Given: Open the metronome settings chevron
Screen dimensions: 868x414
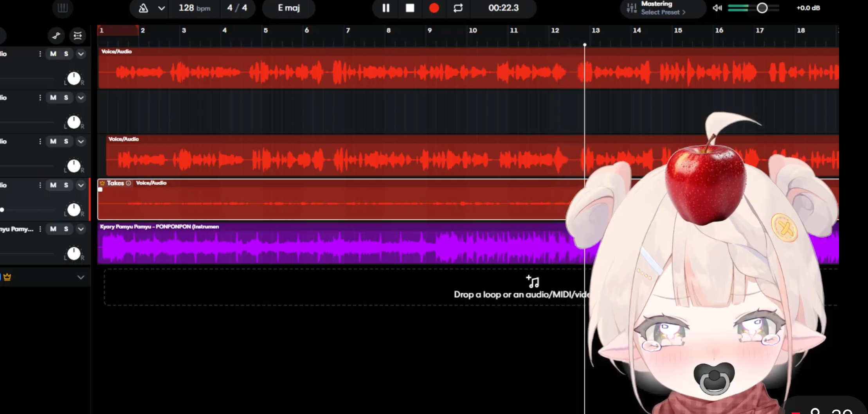Looking at the screenshot, I should pos(161,8).
